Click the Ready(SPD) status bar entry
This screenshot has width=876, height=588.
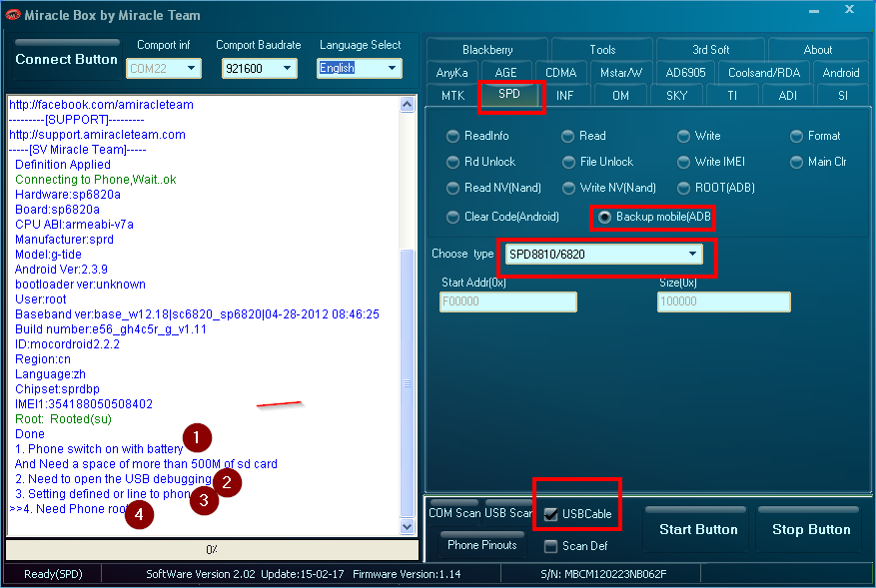53,574
